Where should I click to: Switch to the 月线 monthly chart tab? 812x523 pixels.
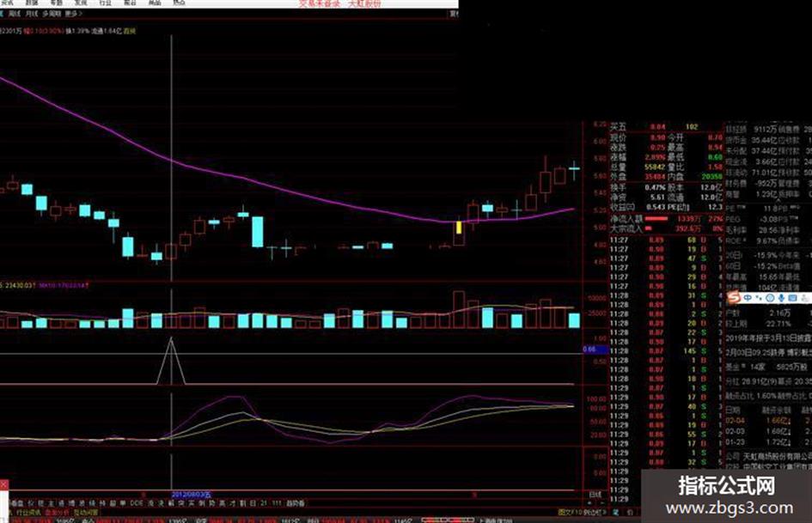[32, 14]
